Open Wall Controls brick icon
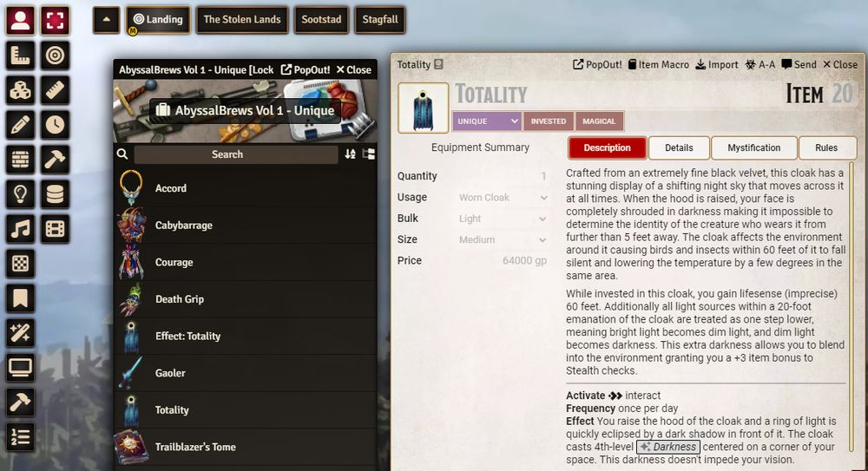This screenshot has width=868, height=471. [21, 160]
